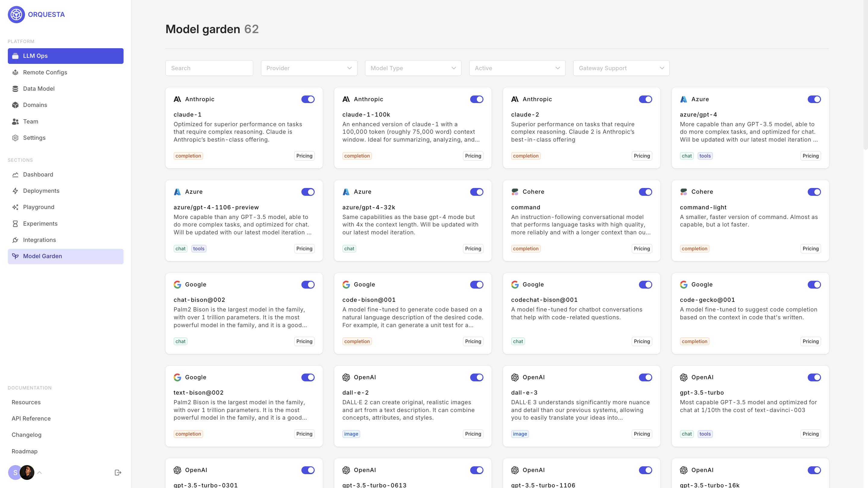Click the Playground sparkle icon
This screenshot has width=868, height=488.
pyautogui.click(x=15, y=207)
